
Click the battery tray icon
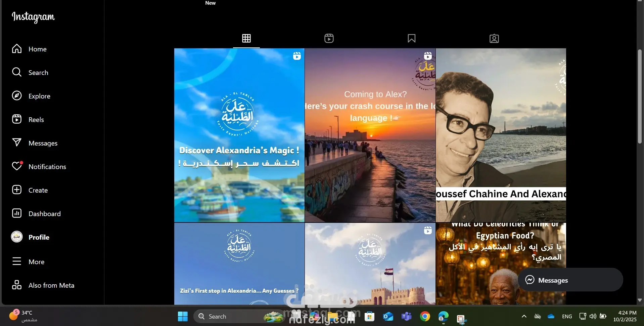coord(603,316)
